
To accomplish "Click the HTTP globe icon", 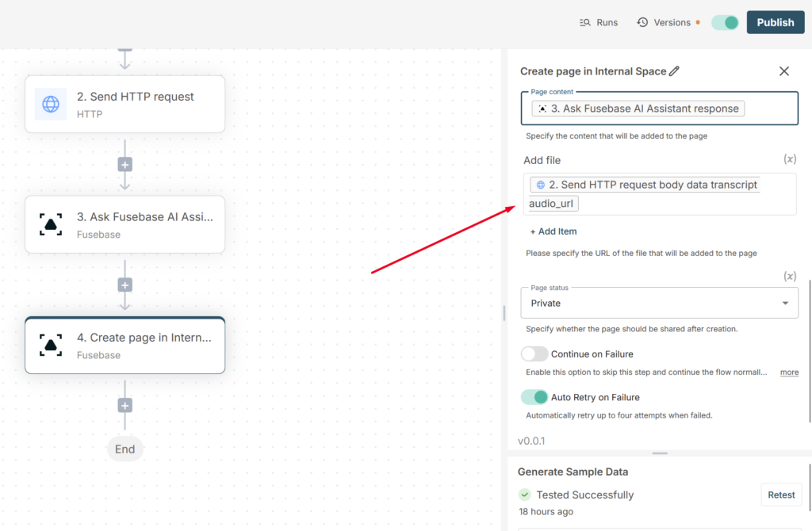I will (x=50, y=104).
